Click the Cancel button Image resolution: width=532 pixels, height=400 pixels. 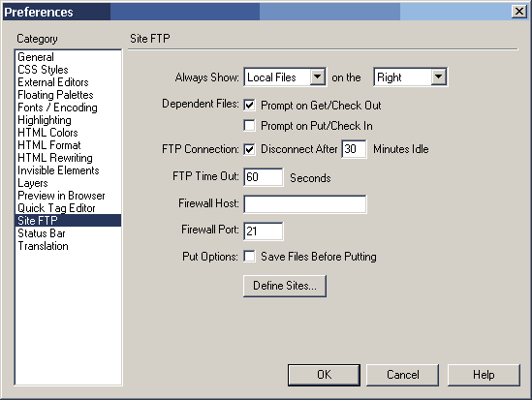(x=403, y=375)
